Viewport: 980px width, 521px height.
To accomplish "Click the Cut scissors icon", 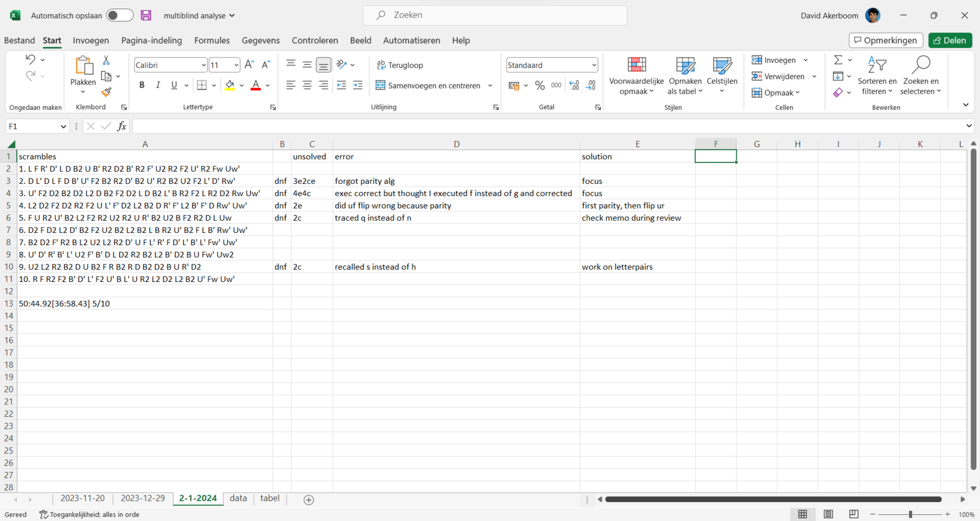I will pos(106,60).
